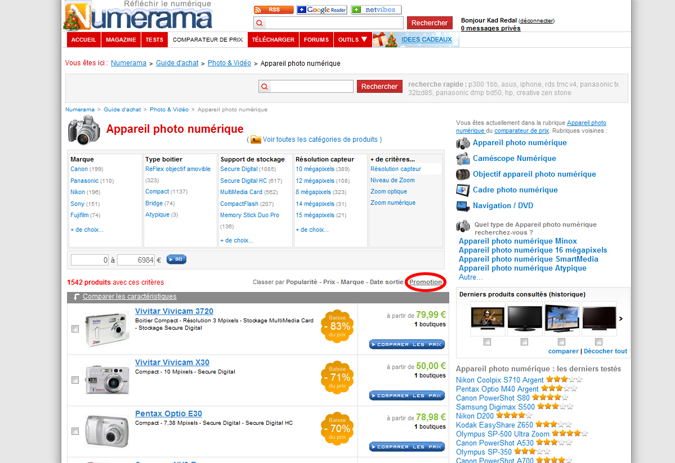The image size is (675, 463).
Task: Open Nikon Coolpix S710 Argent review
Action: pyautogui.click(x=500, y=380)
